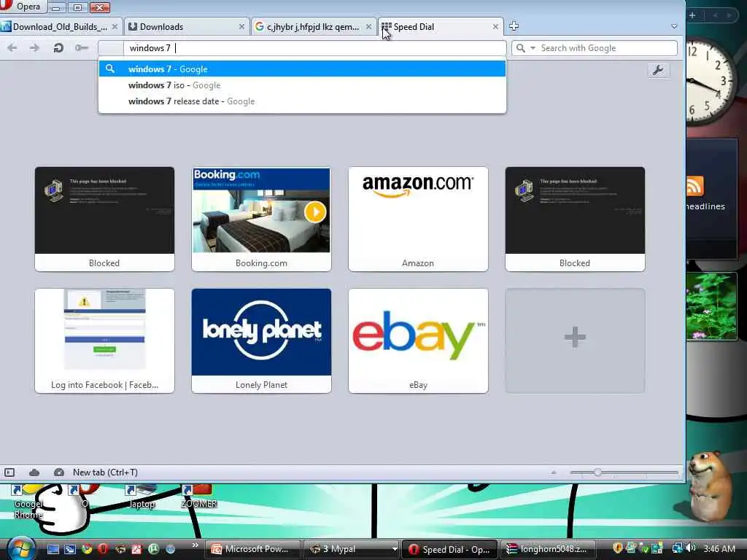Click the volume tray icon

pos(691,548)
